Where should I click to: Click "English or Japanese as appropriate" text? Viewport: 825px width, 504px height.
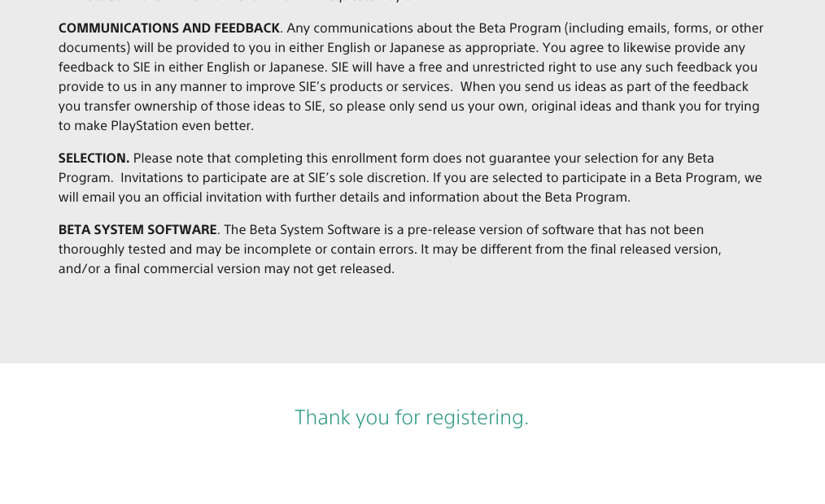click(x=433, y=48)
